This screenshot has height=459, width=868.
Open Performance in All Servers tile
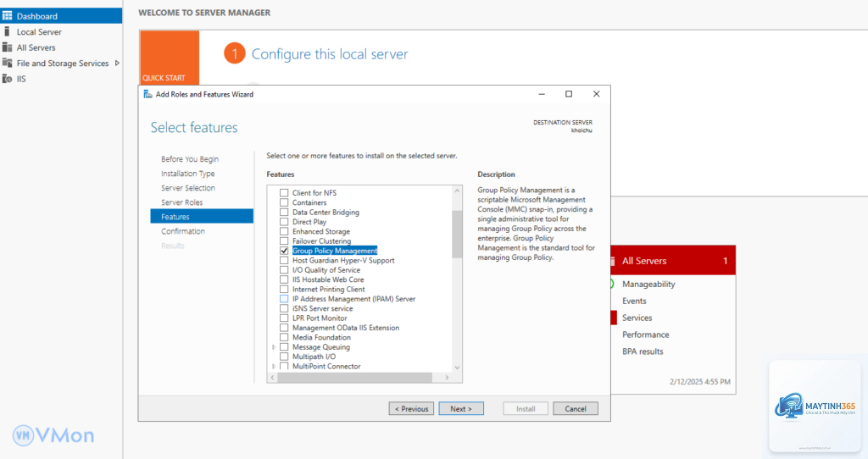645,335
